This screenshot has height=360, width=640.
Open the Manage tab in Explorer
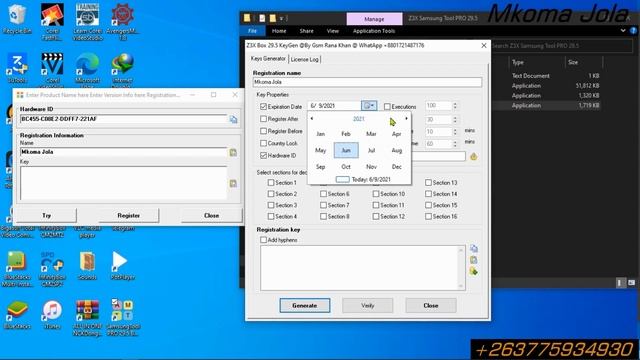pyautogui.click(x=374, y=19)
